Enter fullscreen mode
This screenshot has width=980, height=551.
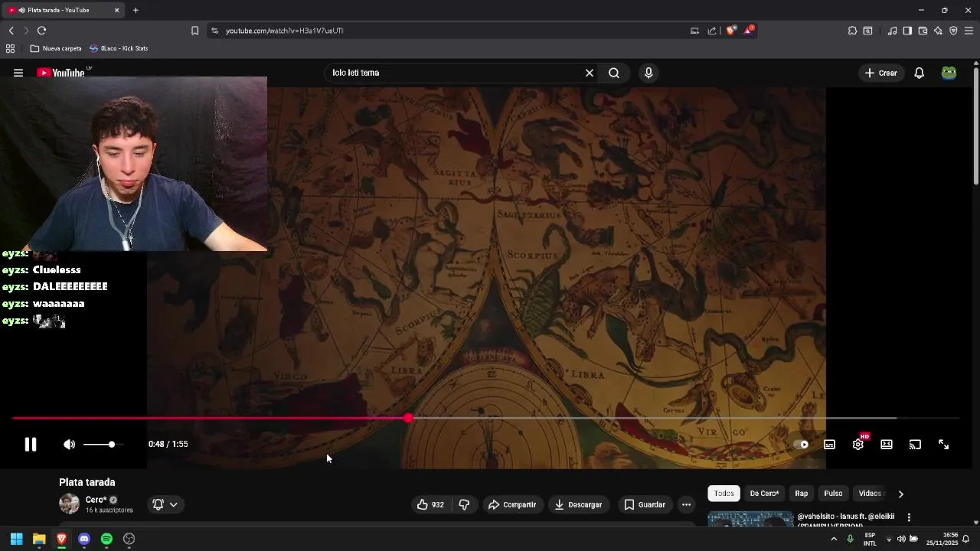point(944,445)
